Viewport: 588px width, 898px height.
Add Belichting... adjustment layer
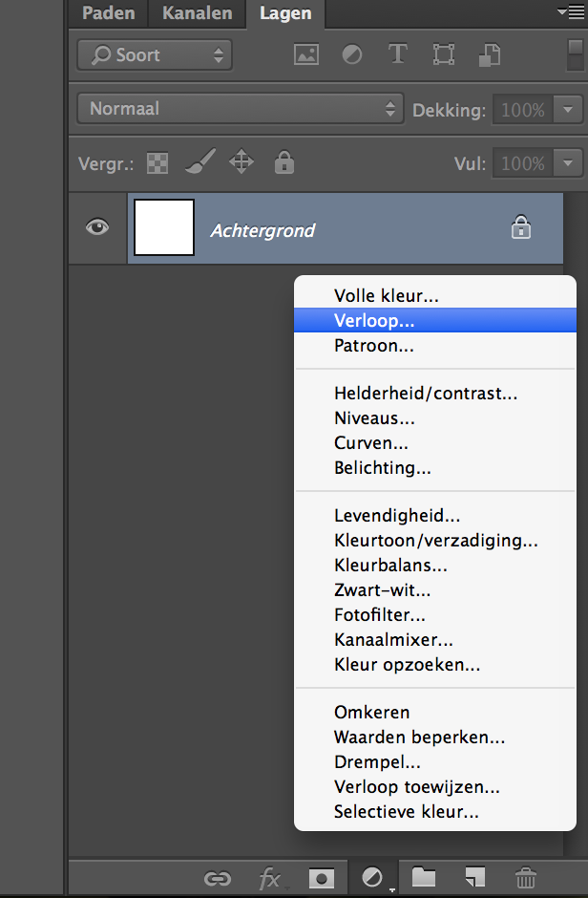click(x=434, y=467)
